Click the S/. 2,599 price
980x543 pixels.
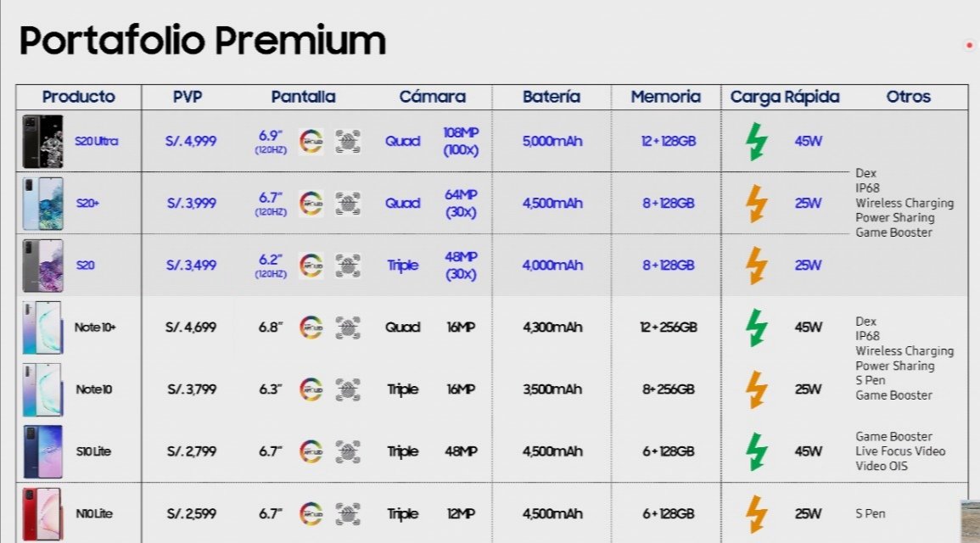191,513
